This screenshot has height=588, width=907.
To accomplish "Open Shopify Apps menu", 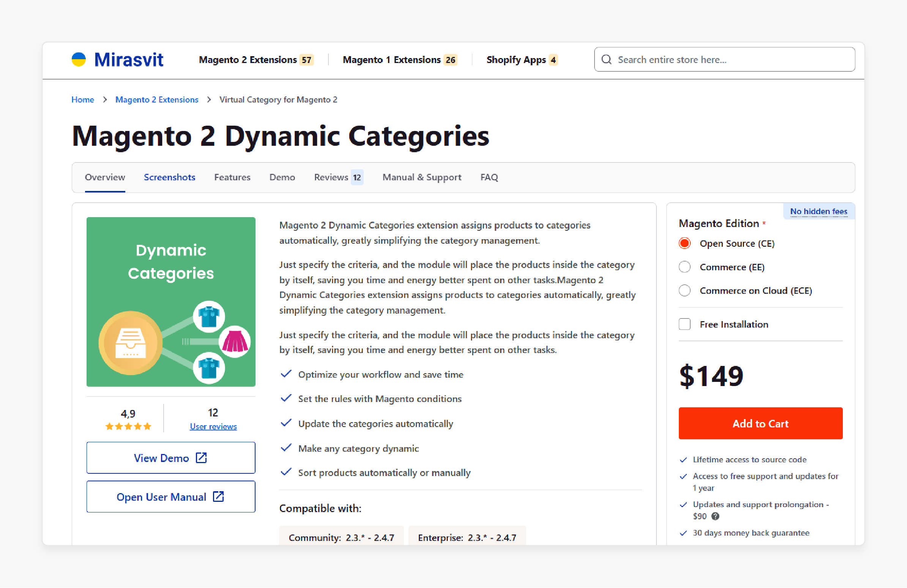I will tap(522, 60).
